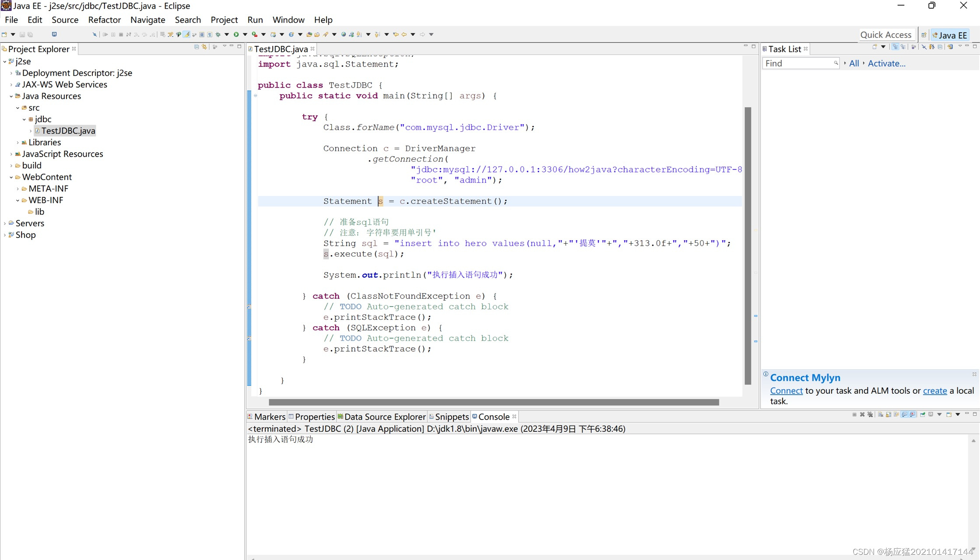Click Hide Completed Tasks icon in Task List
The width and height of the screenshot is (980, 560).
(924, 47)
